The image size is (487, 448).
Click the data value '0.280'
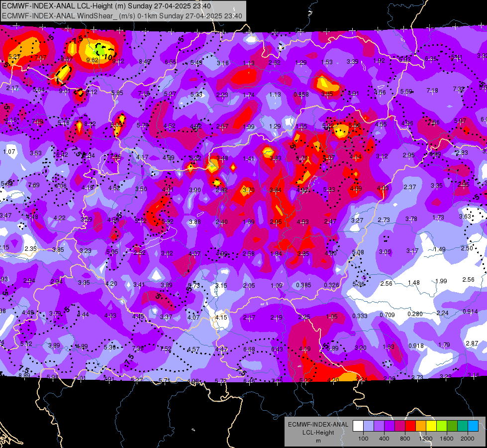(415, 314)
